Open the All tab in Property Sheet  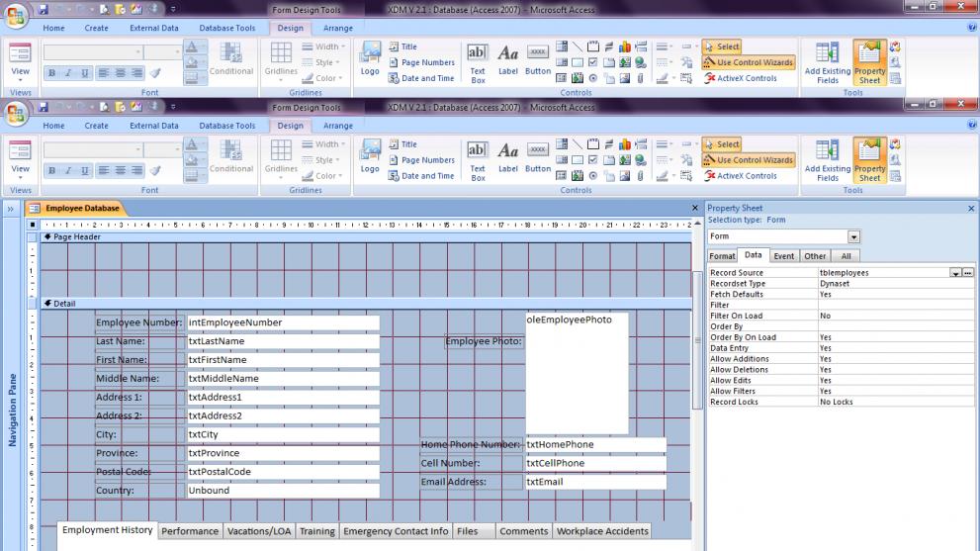pos(846,256)
